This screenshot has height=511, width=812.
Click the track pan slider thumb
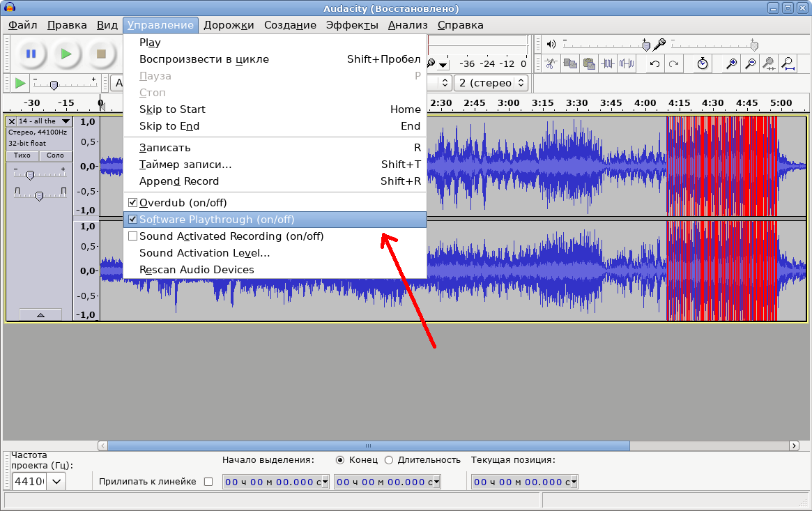tap(39, 196)
